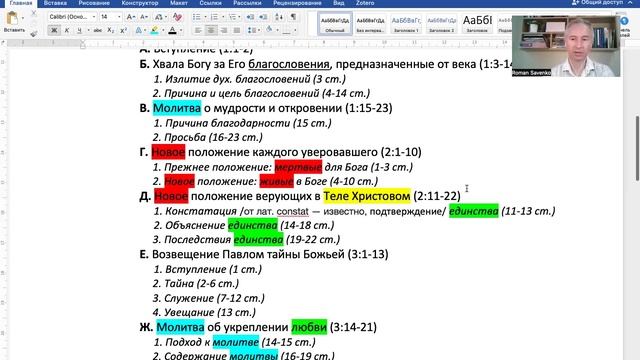
Task: Open the Вид ribbon tab
Action: [339, 3]
